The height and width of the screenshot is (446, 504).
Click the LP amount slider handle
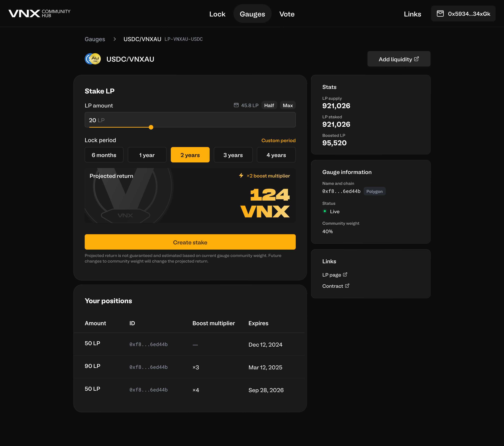pos(151,127)
